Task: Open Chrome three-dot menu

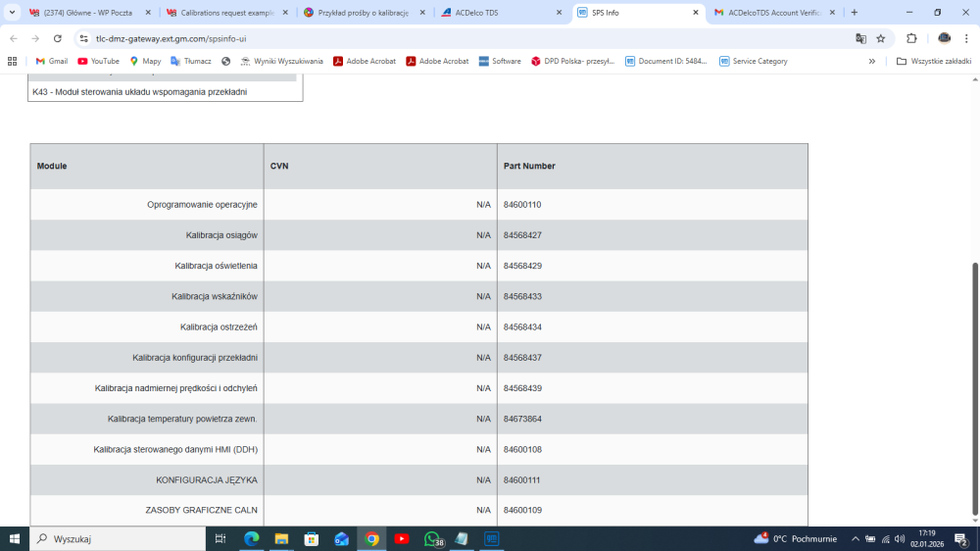Action: tap(966, 39)
